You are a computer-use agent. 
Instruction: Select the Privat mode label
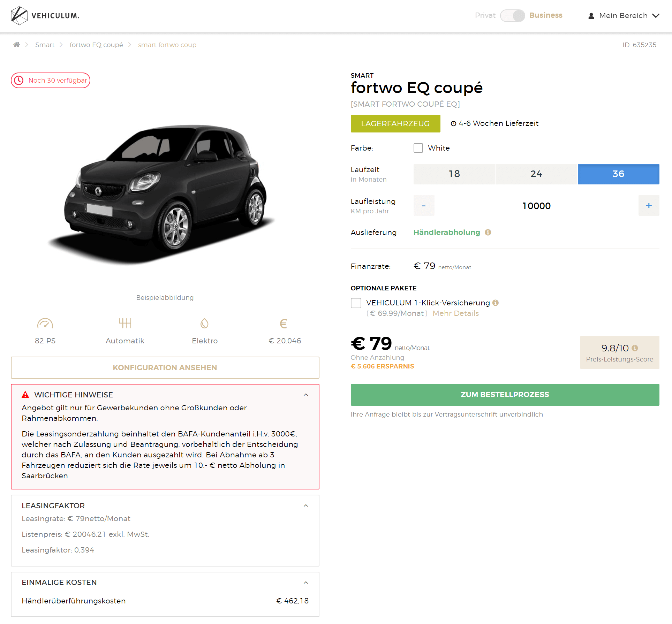point(485,15)
